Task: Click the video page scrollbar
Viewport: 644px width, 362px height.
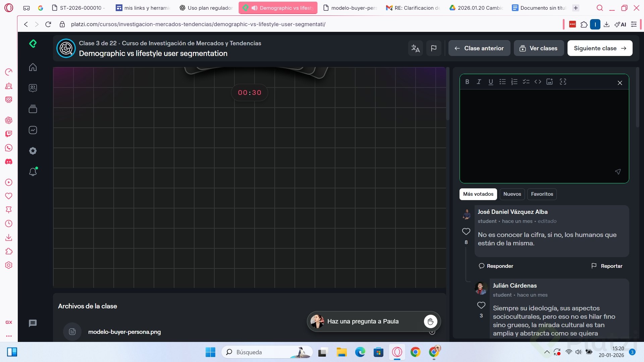Action: point(447,94)
